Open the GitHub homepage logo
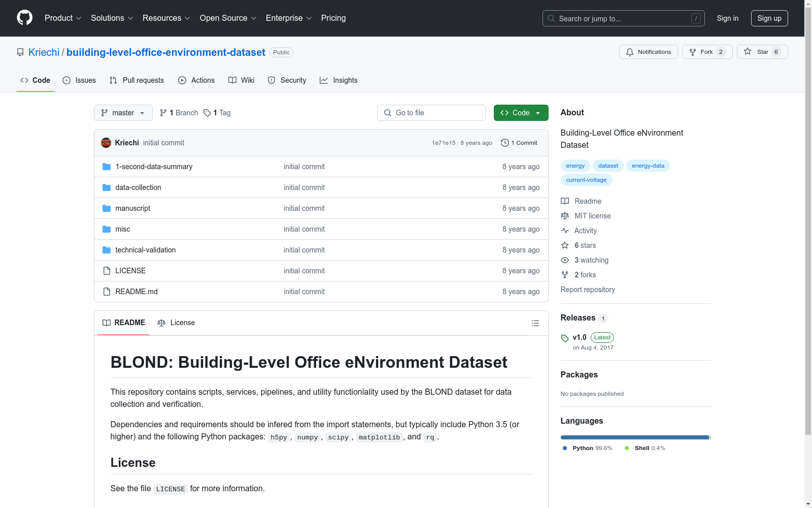This screenshot has width=812, height=508. pos(24,18)
